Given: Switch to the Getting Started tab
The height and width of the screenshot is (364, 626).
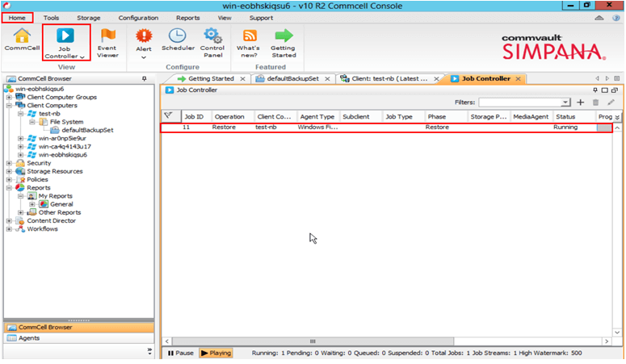Looking at the screenshot, I should coord(205,78).
